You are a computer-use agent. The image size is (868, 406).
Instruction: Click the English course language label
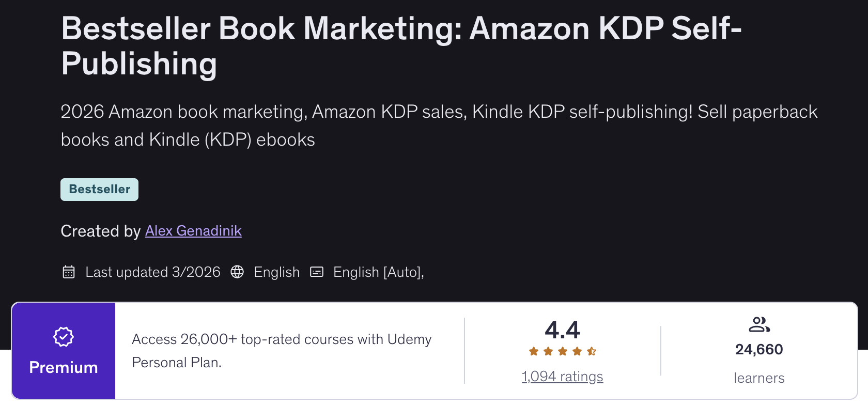point(276,272)
